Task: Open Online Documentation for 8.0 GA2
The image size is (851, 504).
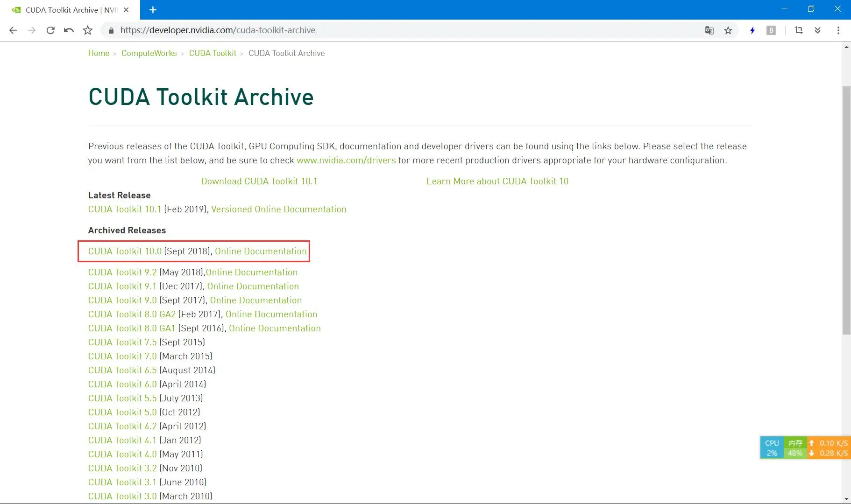Action: click(x=271, y=314)
